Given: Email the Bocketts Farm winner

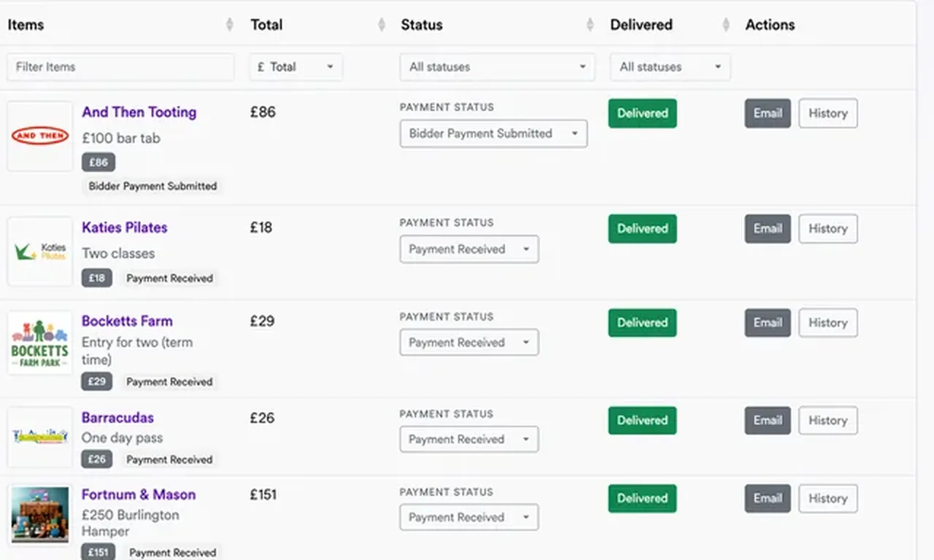Looking at the screenshot, I should click(x=768, y=323).
